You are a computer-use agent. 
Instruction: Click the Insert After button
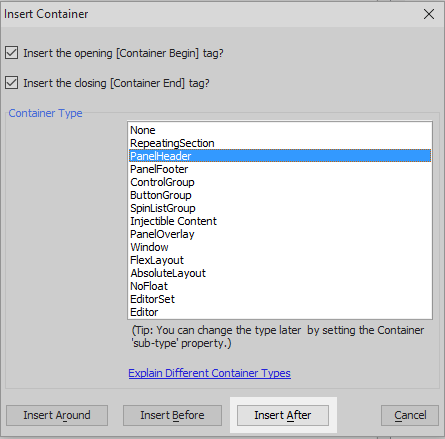[x=283, y=415]
